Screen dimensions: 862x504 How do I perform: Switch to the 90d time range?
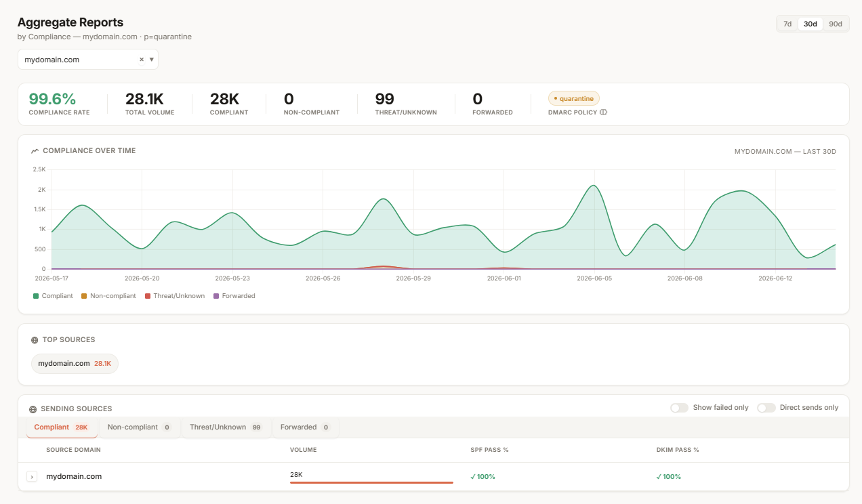tap(836, 24)
